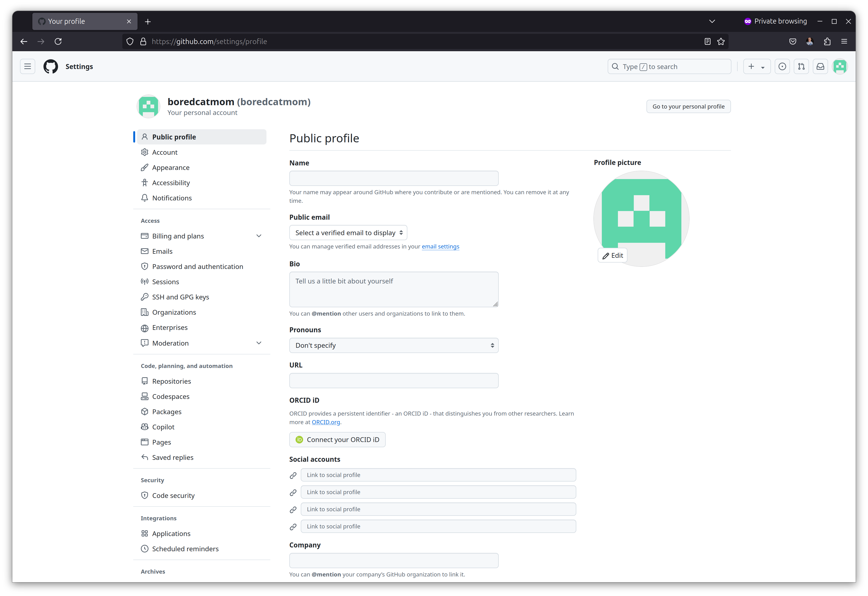
Task: Bookmark this page with the star icon
Action: (720, 41)
